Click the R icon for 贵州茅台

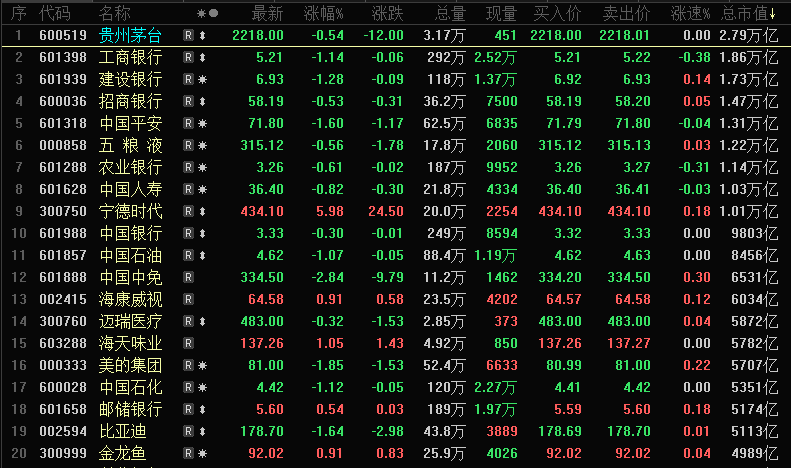click(x=188, y=35)
